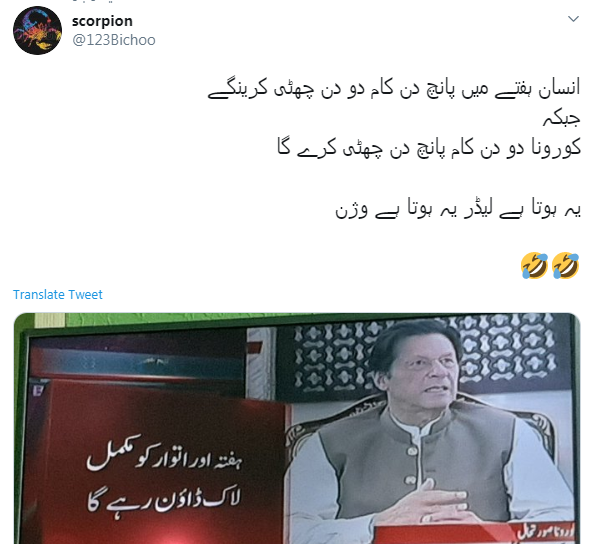Click the second laughing emoji
The height and width of the screenshot is (544, 589).
point(565,266)
